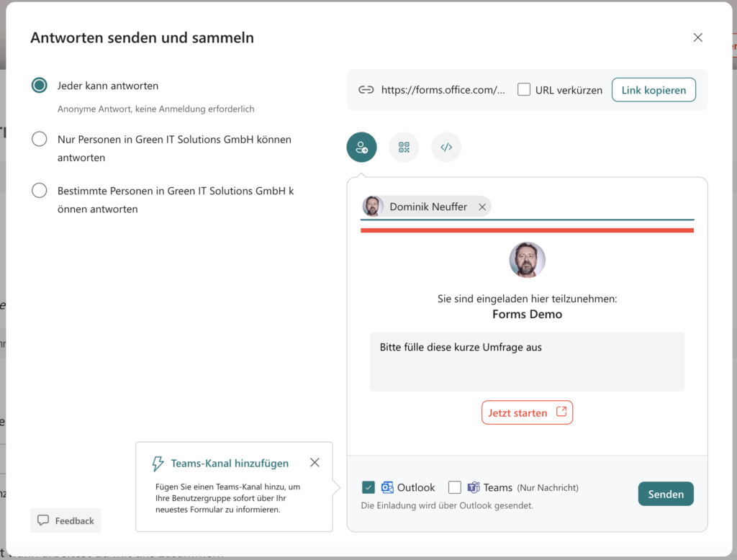Click in the recipients field after Dominik Neuffer

(592, 207)
